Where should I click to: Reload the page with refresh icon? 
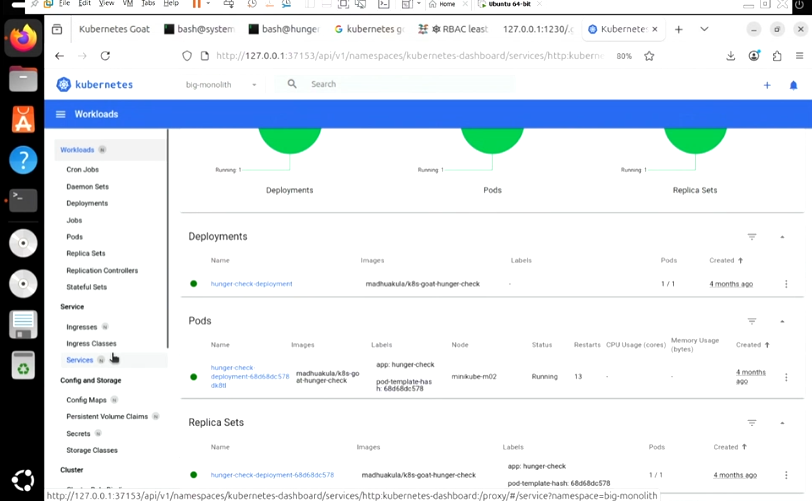[x=105, y=56]
